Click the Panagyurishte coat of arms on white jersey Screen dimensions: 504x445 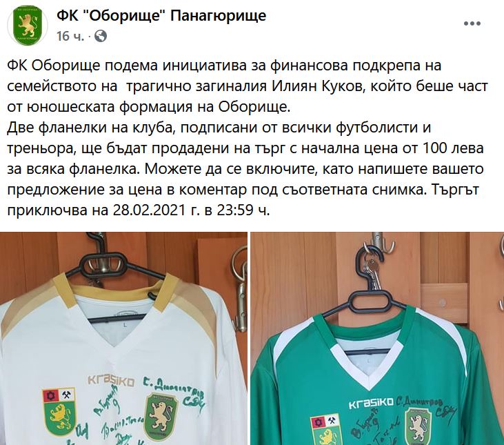pyautogui.click(x=59, y=413)
